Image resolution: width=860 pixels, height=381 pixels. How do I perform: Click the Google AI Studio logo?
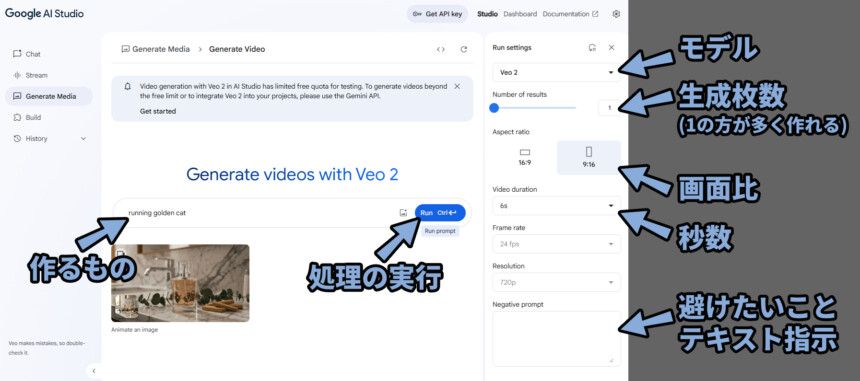coord(44,14)
